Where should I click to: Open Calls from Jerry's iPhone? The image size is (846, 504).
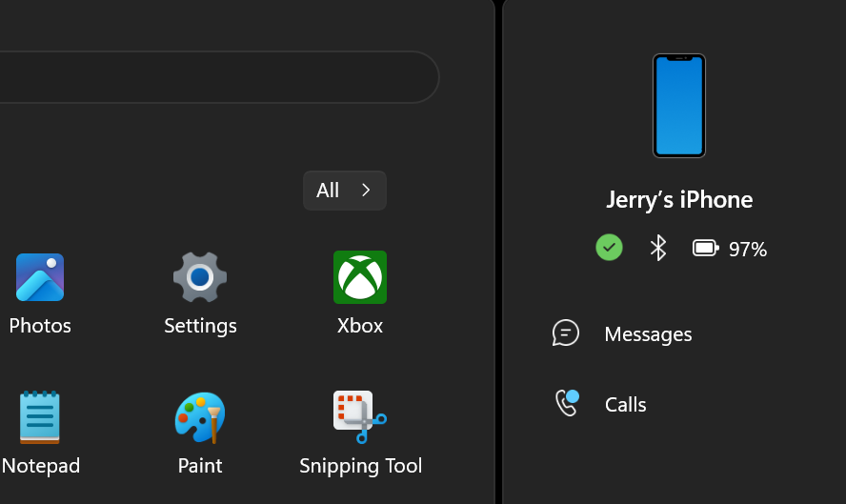pyautogui.click(x=600, y=404)
